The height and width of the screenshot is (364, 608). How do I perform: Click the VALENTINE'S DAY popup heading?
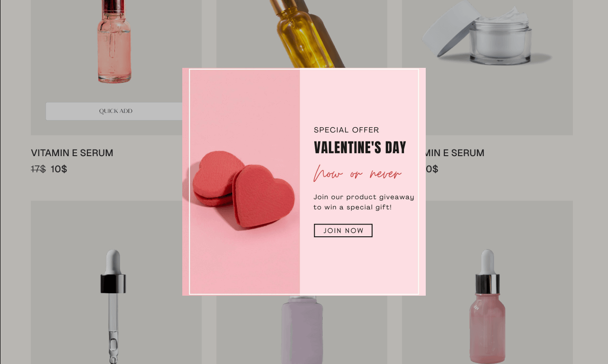pyautogui.click(x=360, y=148)
